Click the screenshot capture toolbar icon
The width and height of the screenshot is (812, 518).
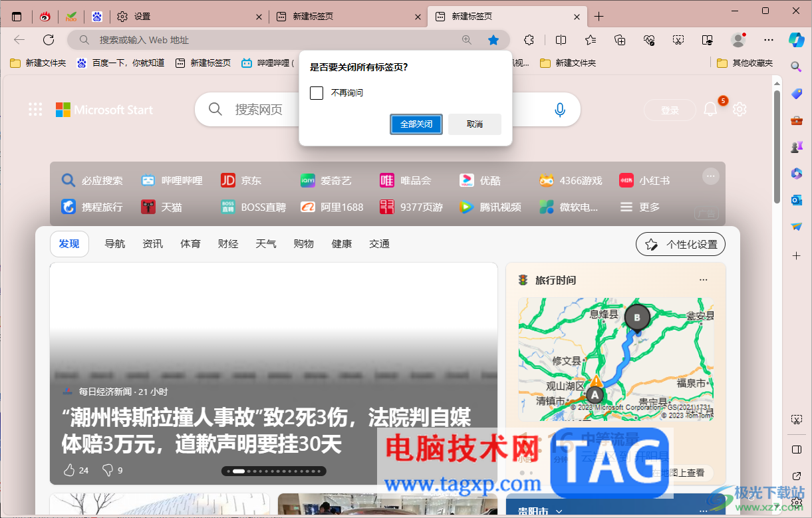(x=678, y=40)
